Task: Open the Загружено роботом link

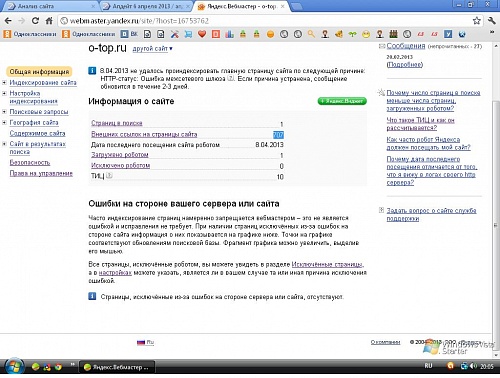Action: pyautogui.click(x=120, y=155)
